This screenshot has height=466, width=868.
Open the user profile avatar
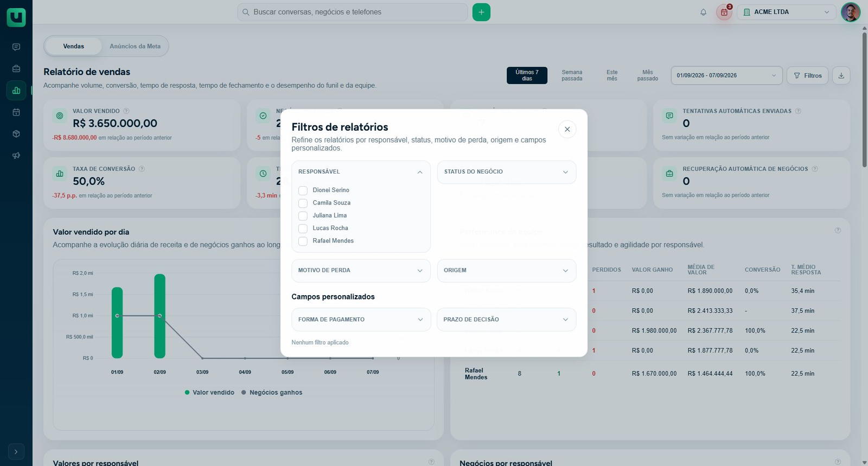(x=850, y=12)
